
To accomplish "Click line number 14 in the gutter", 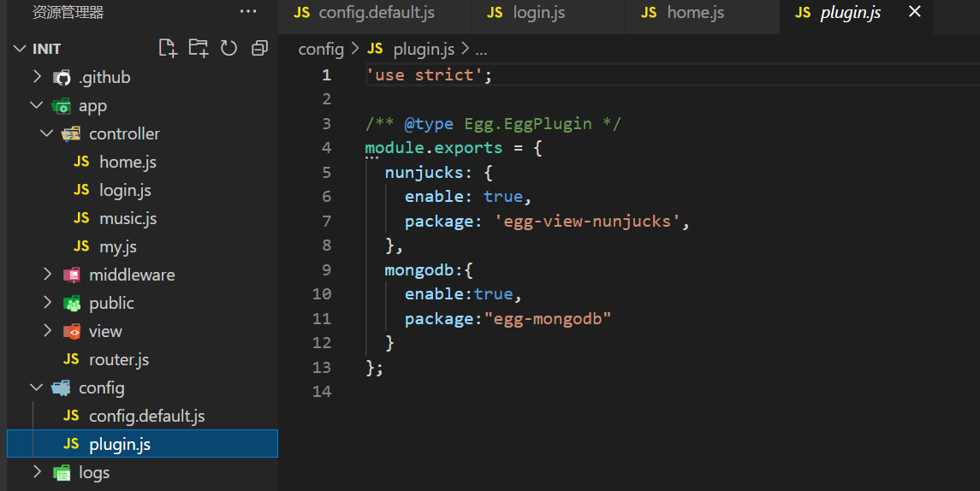I will click(x=322, y=392).
